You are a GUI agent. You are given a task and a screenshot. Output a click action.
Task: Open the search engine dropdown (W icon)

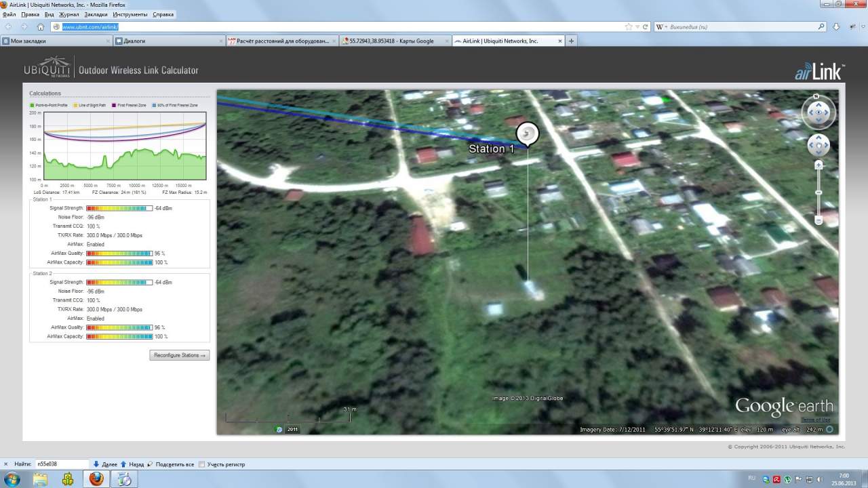point(661,27)
